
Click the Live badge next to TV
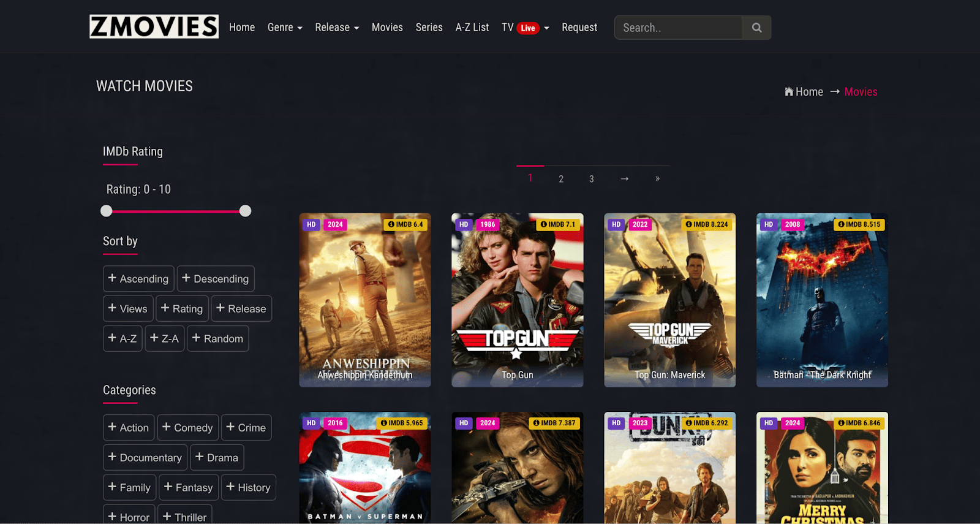coord(528,28)
